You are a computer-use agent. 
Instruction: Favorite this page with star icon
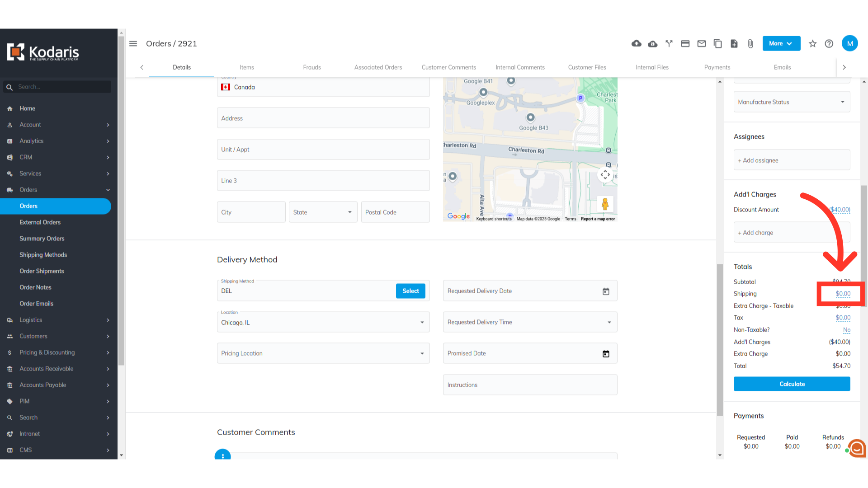pos(813,43)
